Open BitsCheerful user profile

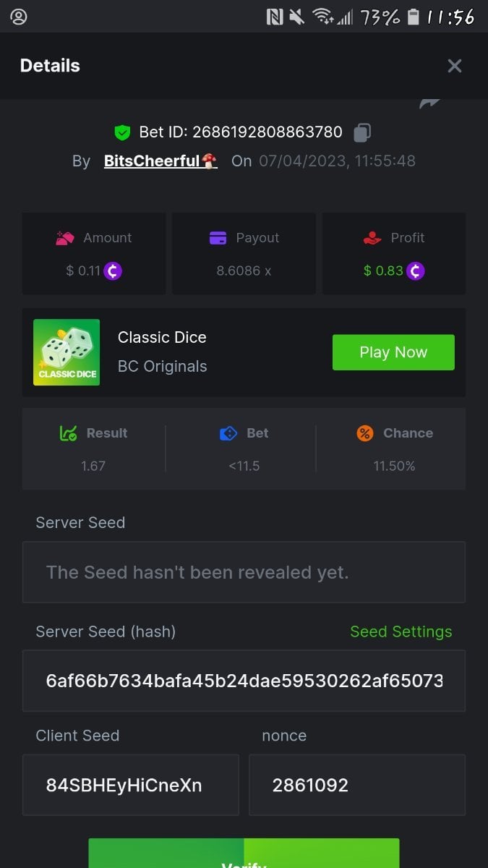pyautogui.click(x=160, y=161)
